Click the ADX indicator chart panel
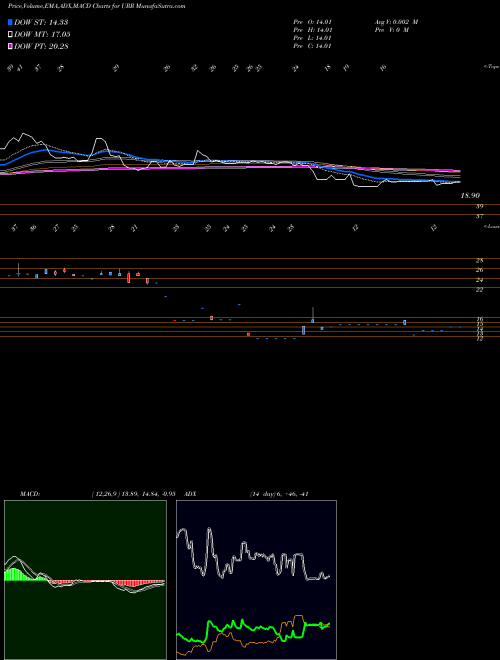The width and height of the screenshot is (500, 660). pos(256,580)
